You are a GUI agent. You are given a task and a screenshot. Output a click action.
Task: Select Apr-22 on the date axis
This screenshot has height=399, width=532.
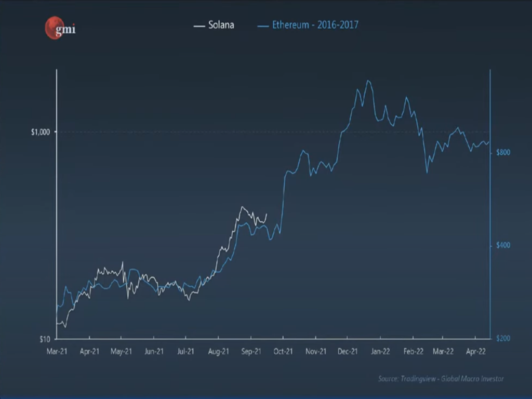(x=476, y=352)
